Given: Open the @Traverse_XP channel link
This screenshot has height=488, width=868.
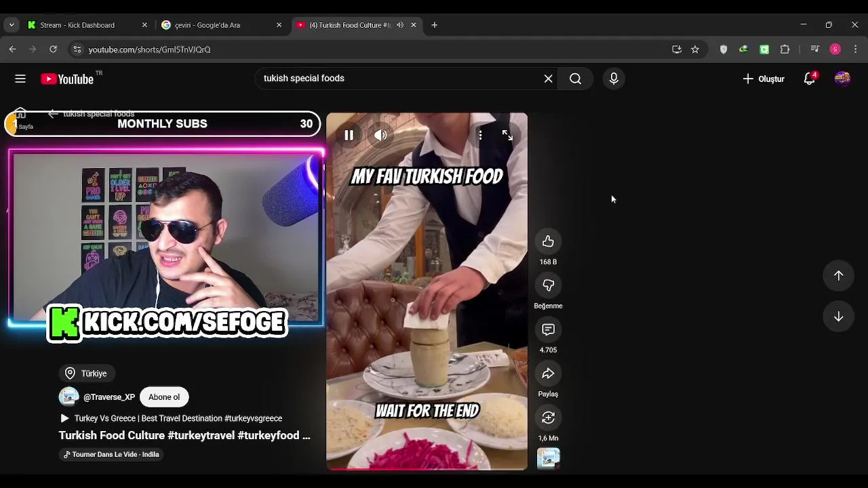Looking at the screenshot, I should pos(109,397).
